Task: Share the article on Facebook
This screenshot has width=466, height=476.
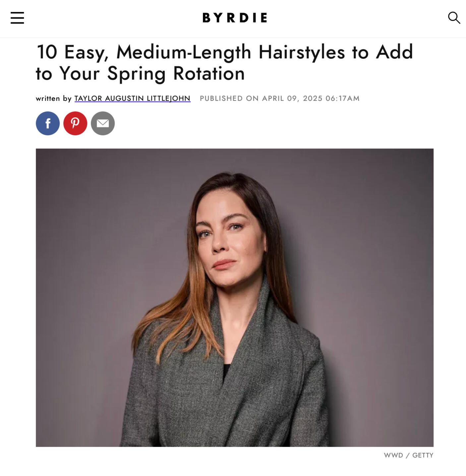Action: 48,123
